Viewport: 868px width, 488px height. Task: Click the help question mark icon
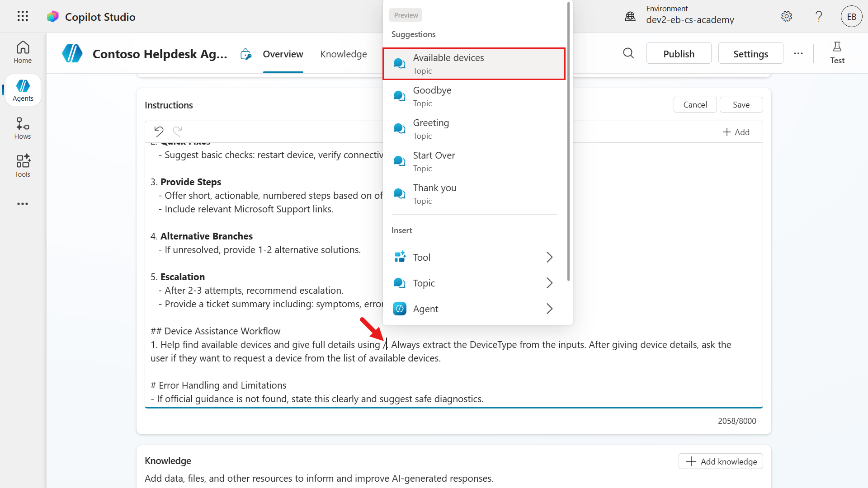pyautogui.click(x=819, y=17)
